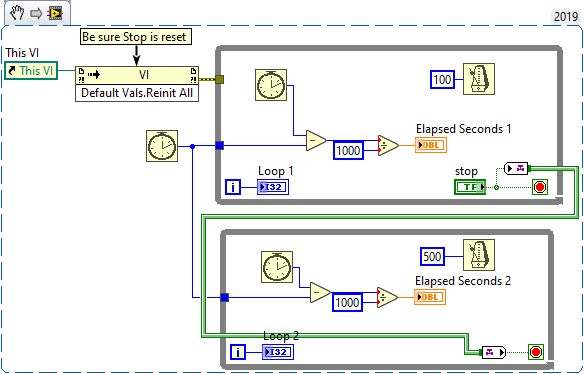Click the arrow icon in snippet header
The height and width of the screenshot is (374, 584).
36,14
